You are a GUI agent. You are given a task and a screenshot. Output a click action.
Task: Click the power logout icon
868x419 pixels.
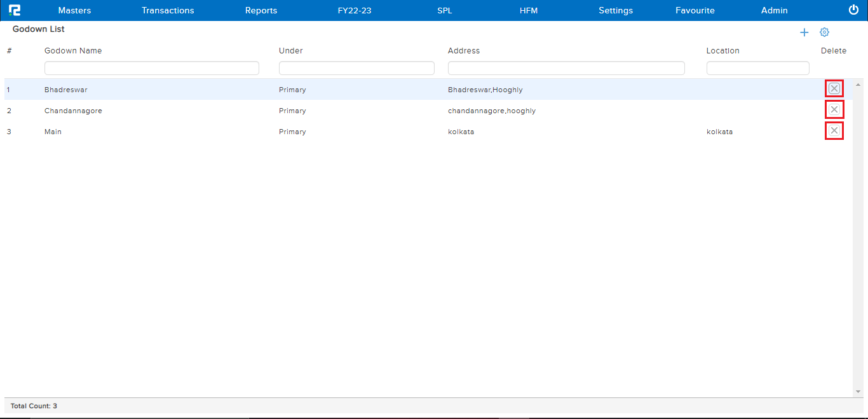853,10
